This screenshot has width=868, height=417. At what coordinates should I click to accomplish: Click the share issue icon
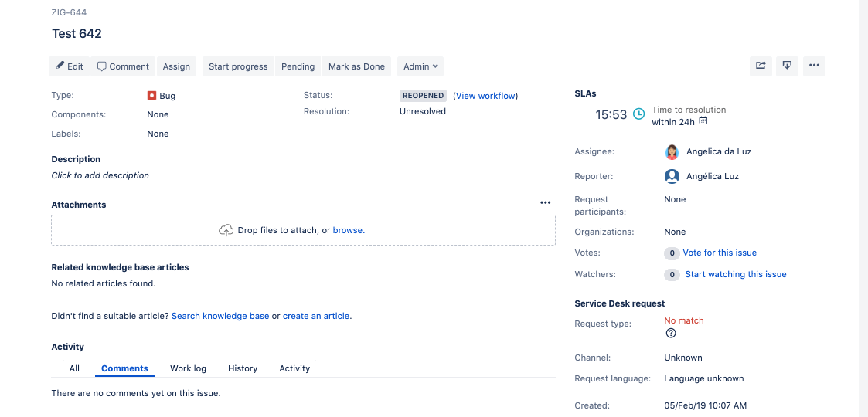tap(761, 66)
